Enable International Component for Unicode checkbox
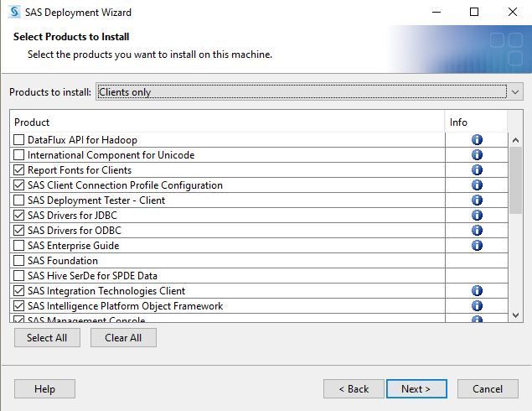 [x=18, y=155]
